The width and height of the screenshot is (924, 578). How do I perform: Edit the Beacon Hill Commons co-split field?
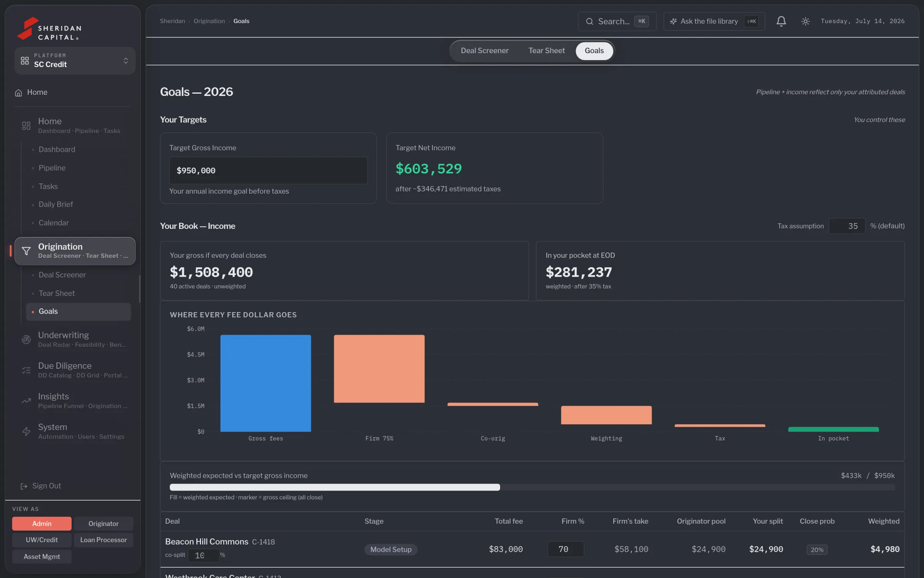tap(204, 555)
